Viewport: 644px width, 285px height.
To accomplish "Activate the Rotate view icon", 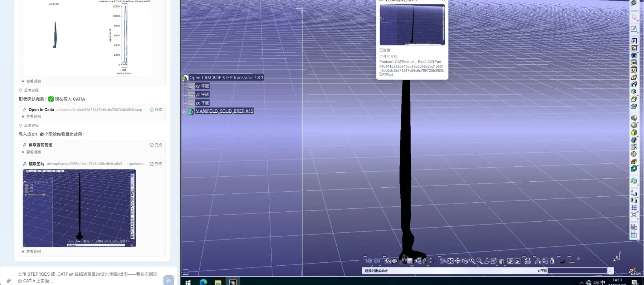I will click(465, 261).
